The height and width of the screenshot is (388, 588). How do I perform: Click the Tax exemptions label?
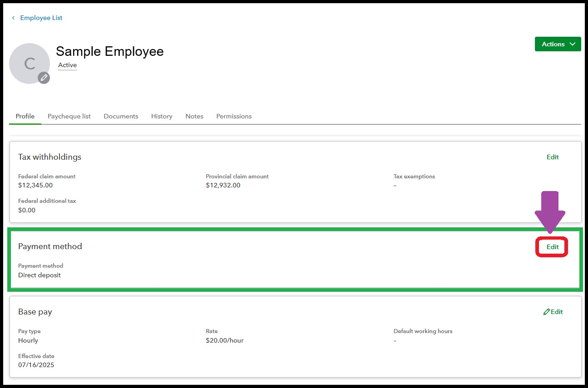414,177
